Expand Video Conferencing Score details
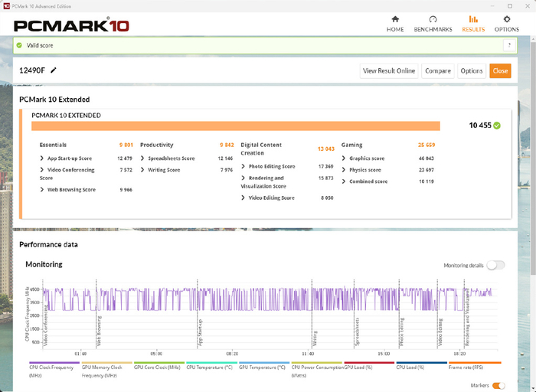 (41, 170)
